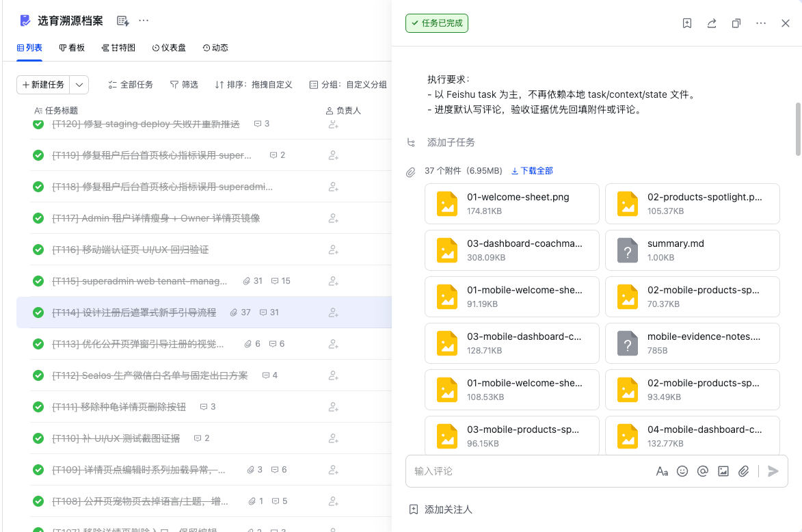This screenshot has width=802, height=532.
Task: Uncheck completed status of task T120
Action: (38, 124)
